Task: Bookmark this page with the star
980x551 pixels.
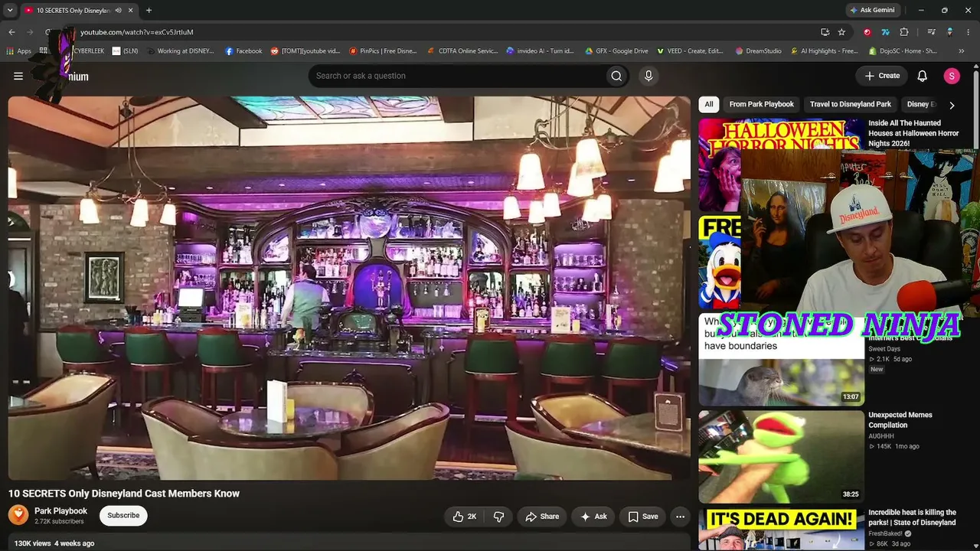Action: 841,32
